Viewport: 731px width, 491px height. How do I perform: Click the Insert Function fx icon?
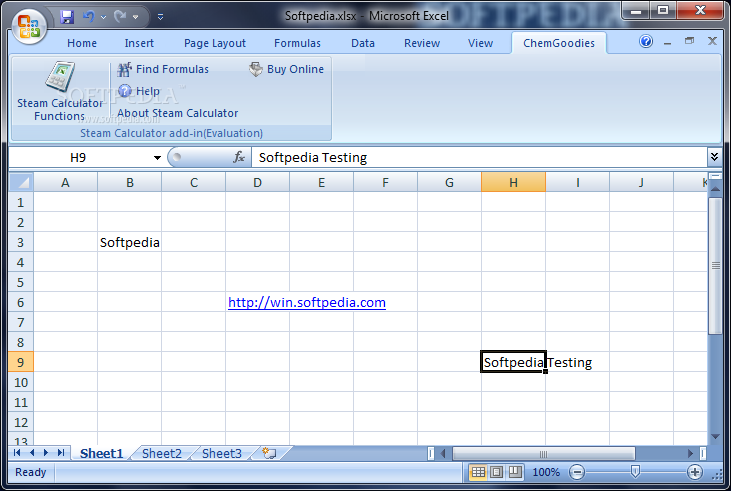[239, 157]
